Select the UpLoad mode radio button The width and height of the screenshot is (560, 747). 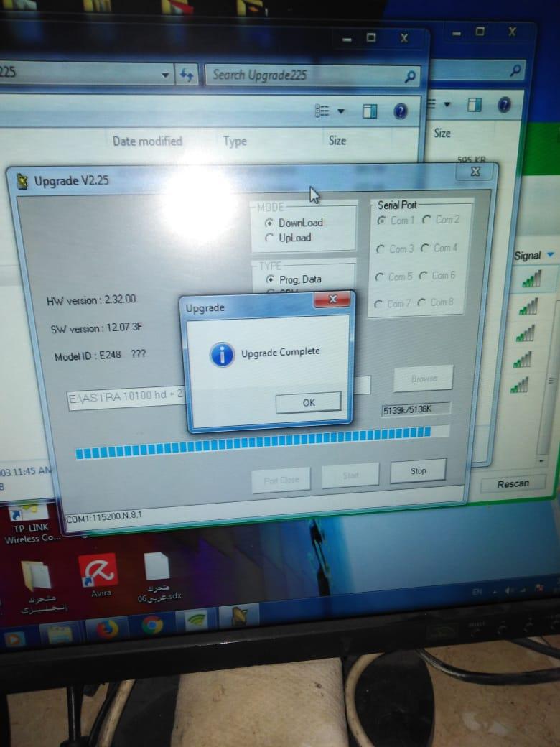click(269, 238)
